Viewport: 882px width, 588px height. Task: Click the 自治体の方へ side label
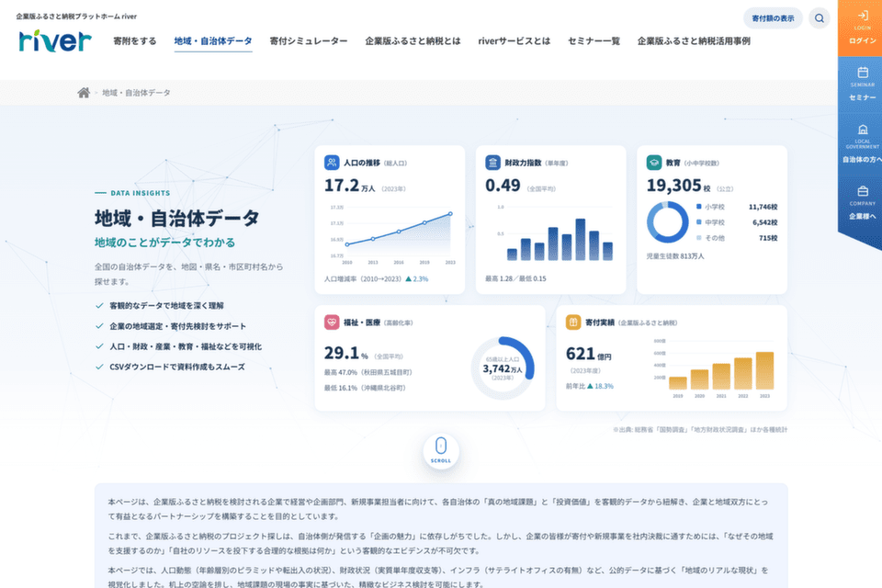click(862, 159)
